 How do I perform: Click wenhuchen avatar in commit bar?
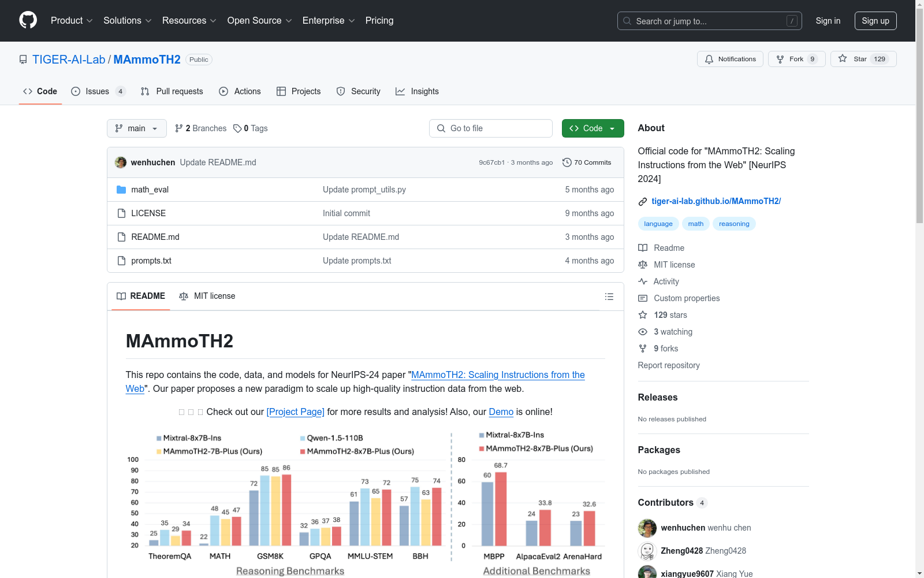point(121,162)
